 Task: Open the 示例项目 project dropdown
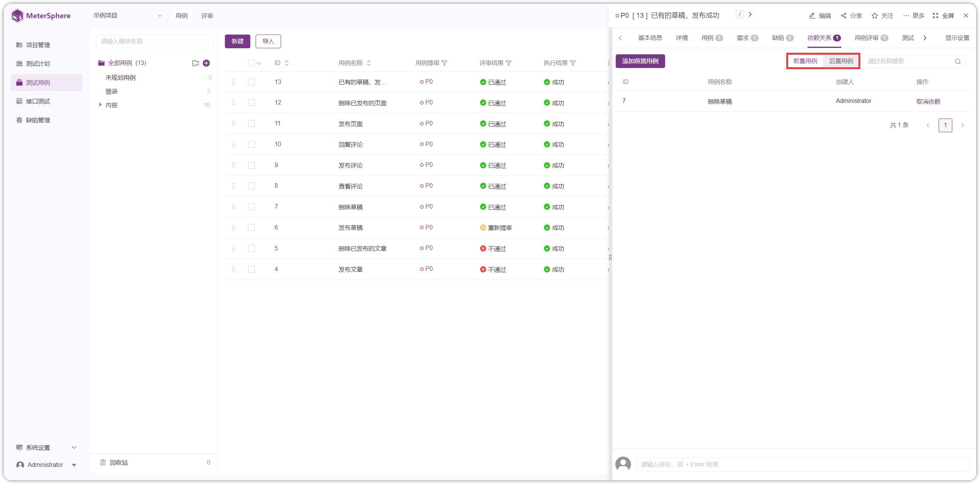pyautogui.click(x=128, y=16)
